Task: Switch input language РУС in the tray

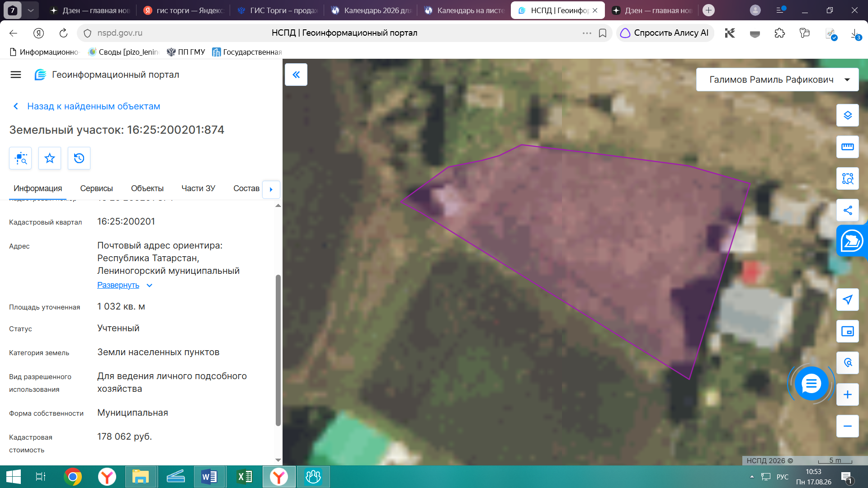Action: [x=783, y=477]
